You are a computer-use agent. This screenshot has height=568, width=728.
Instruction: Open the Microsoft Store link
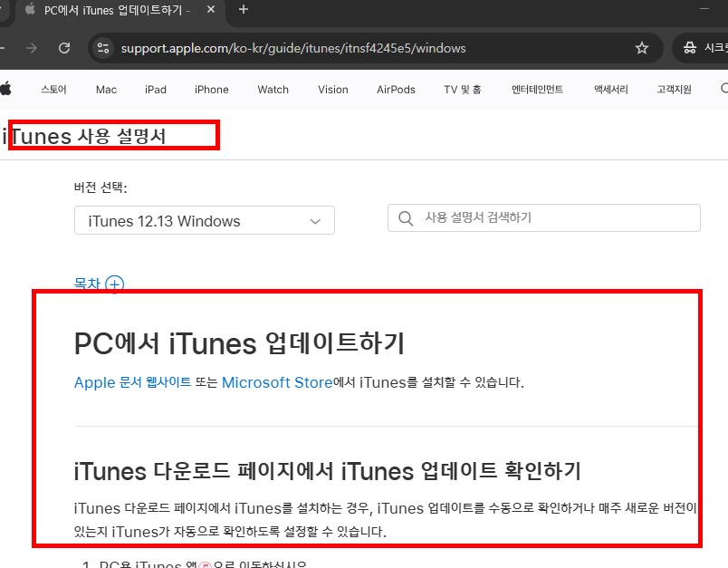(277, 381)
